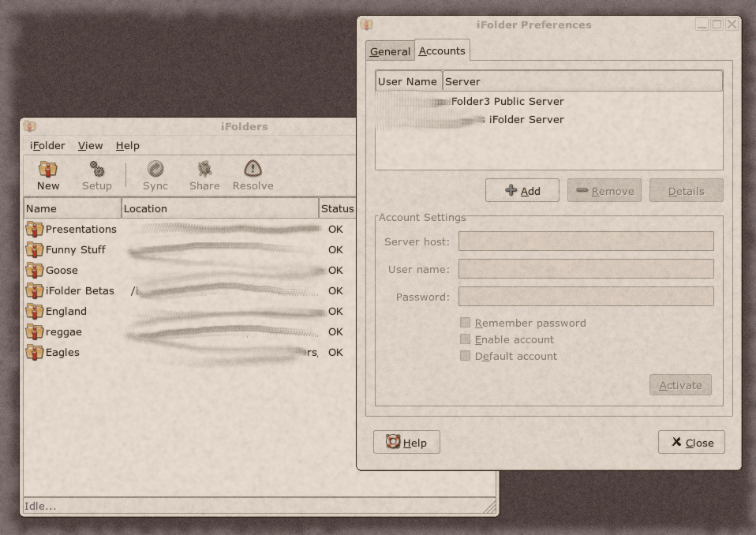Select the Presentations iFolder icon
Viewport: 756px width, 535px height.
tap(35, 229)
